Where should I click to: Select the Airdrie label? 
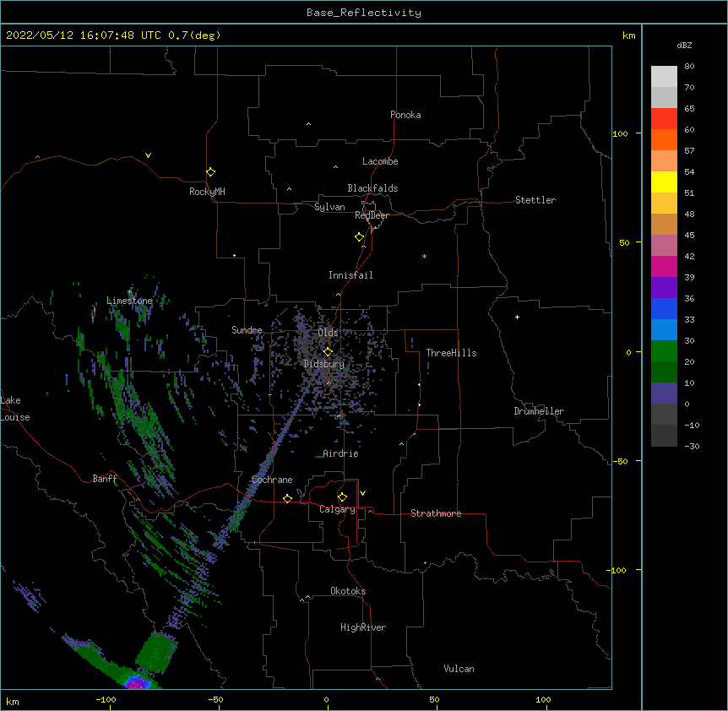(x=340, y=453)
